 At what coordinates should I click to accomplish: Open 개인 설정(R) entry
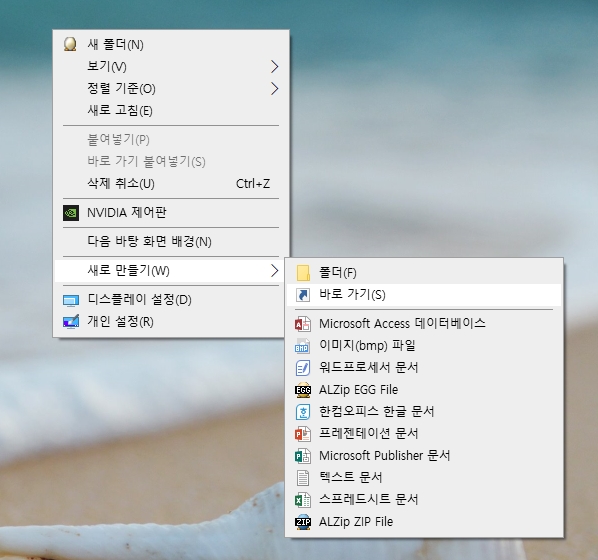pos(171,322)
